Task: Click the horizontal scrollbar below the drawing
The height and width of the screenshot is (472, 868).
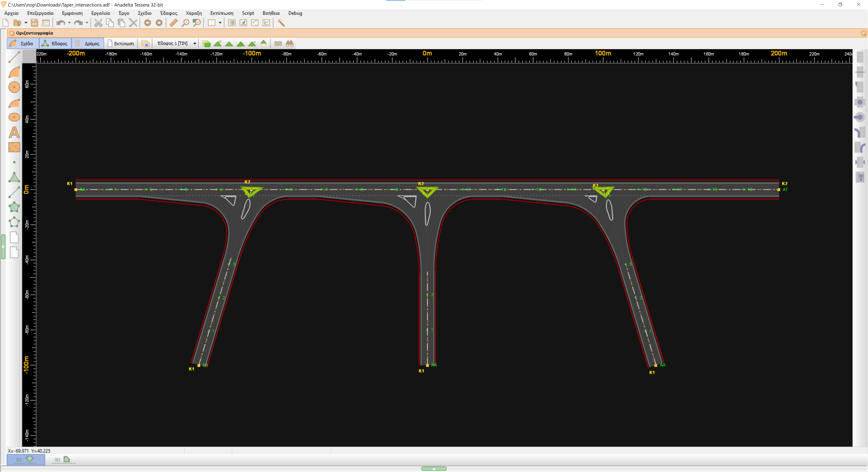Action: tap(434, 468)
